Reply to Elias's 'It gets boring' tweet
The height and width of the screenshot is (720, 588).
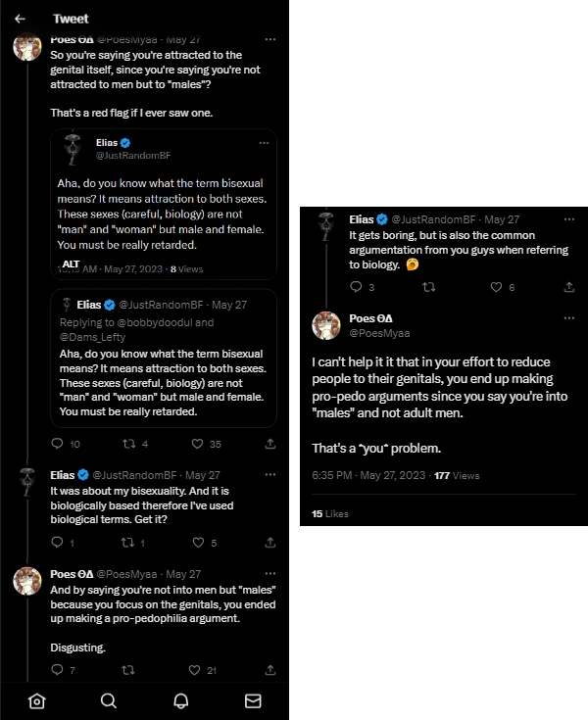pyautogui.click(x=357, y=287)
